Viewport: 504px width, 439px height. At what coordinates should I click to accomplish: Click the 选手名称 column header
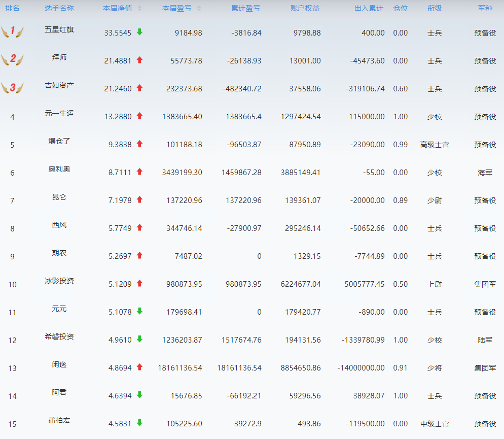(x=59, y=8)
